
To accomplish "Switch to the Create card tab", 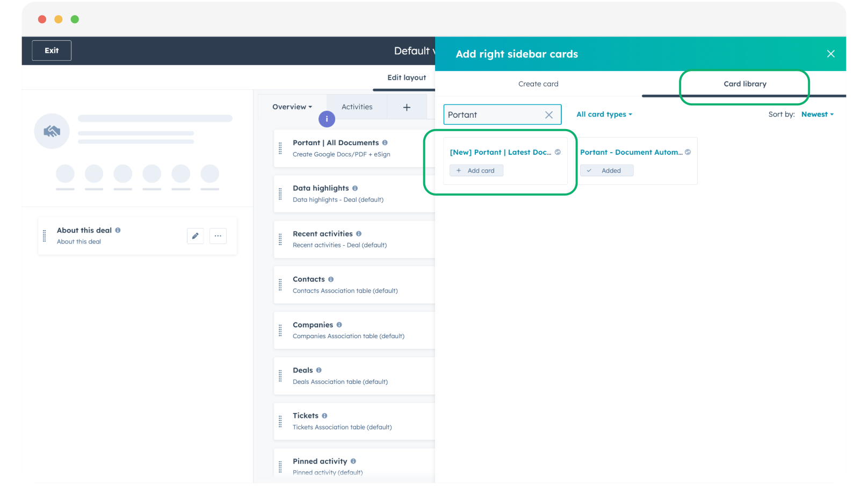I will click(x=538, y=84).
